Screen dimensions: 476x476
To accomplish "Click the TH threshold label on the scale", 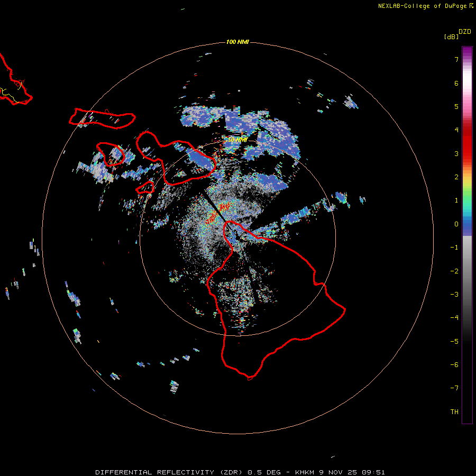I will [x=454, y=412].
